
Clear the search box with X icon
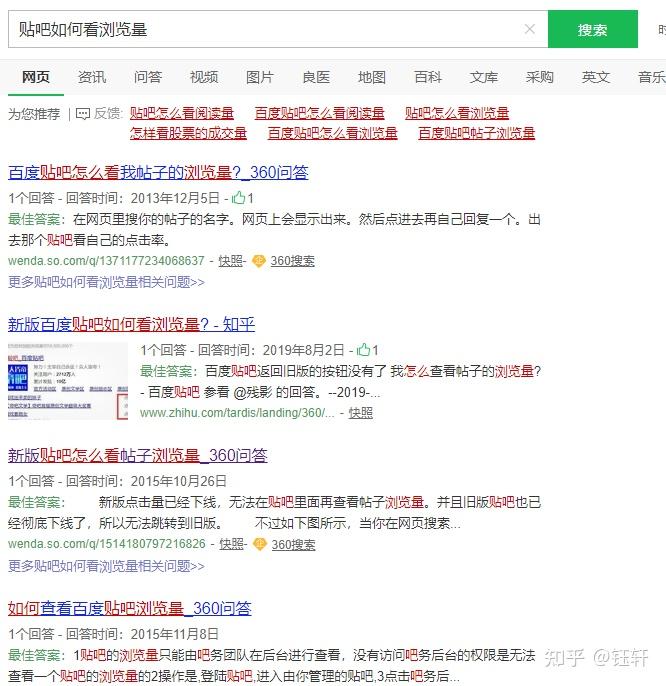529,29
